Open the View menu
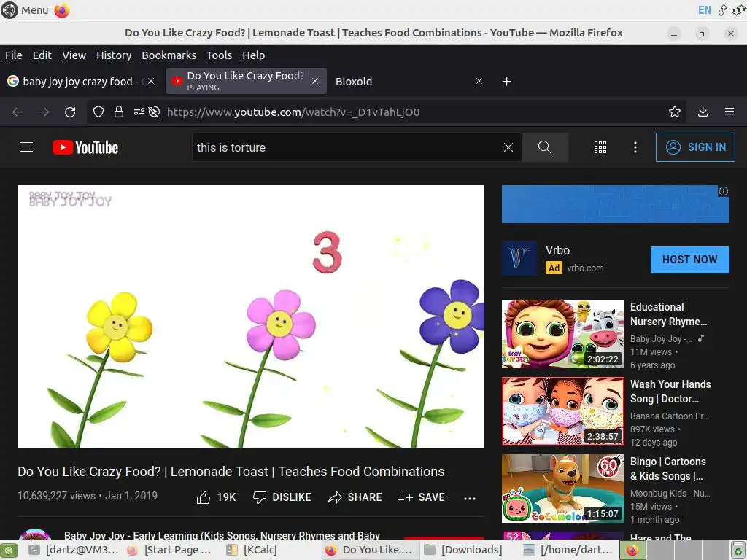Screen dimensions: 747x560 click(x=74, y=55)
